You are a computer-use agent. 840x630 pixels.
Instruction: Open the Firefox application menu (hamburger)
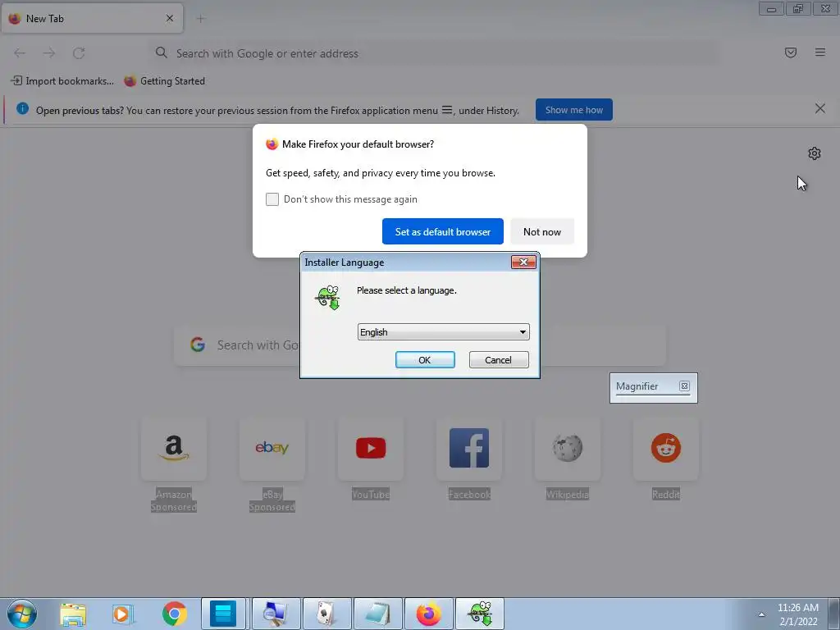[819, 52]
